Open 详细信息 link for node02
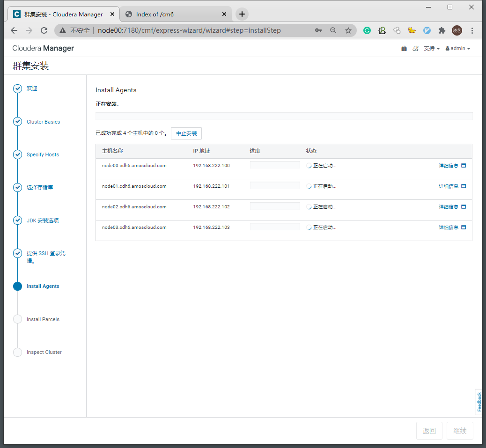 pyautogui.click(x=449, y=206)
